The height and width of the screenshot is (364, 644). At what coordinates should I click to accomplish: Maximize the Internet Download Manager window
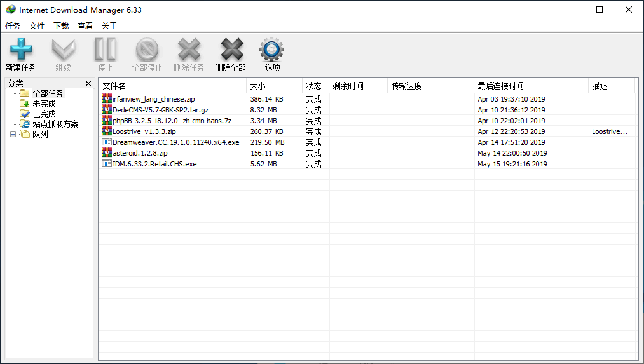[599, 10]
